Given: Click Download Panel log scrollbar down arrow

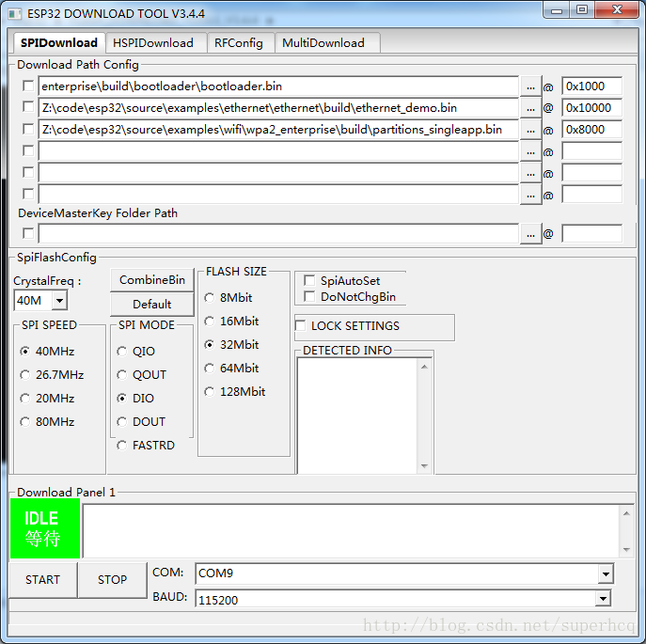Looking at the screenshot, I should [626, 550].
